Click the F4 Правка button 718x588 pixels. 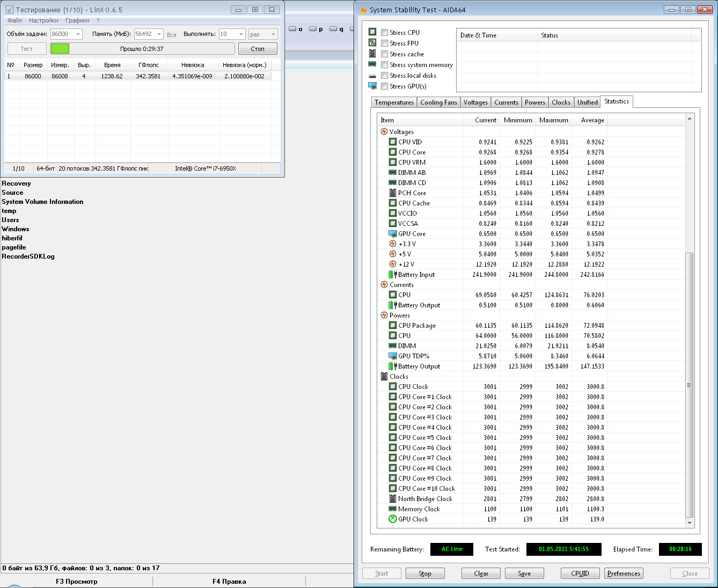pos(229,582)
